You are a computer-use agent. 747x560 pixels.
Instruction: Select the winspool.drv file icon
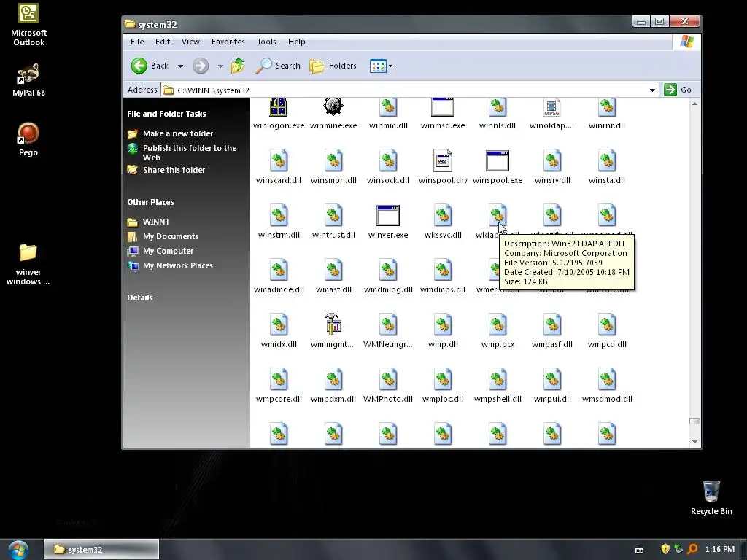(443, 160)
